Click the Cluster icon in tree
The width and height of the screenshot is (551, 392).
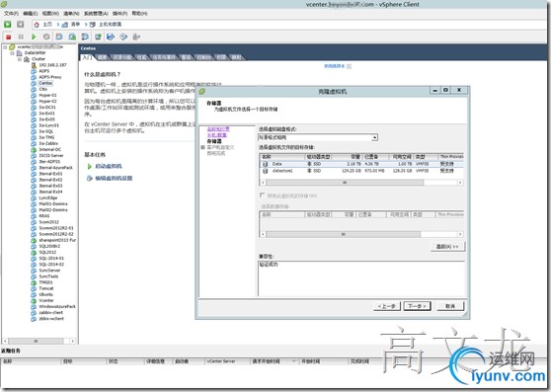click(27, 59)
